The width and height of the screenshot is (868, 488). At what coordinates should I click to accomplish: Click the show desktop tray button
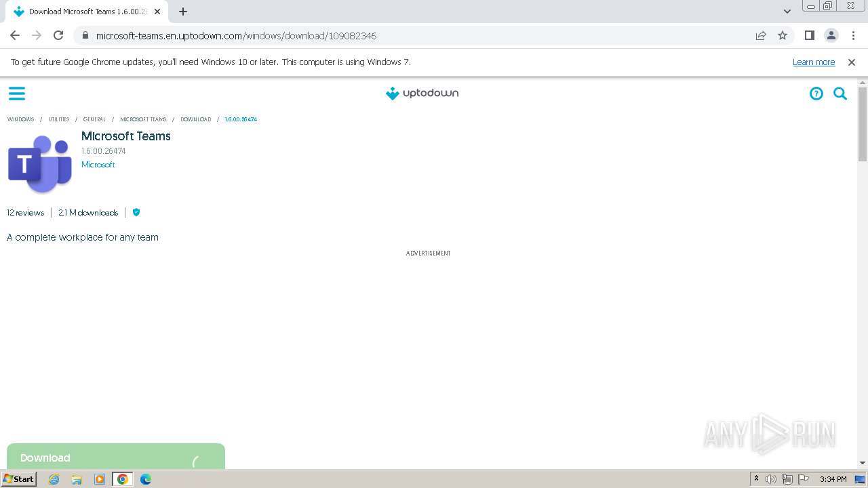[x=860, y=479]
